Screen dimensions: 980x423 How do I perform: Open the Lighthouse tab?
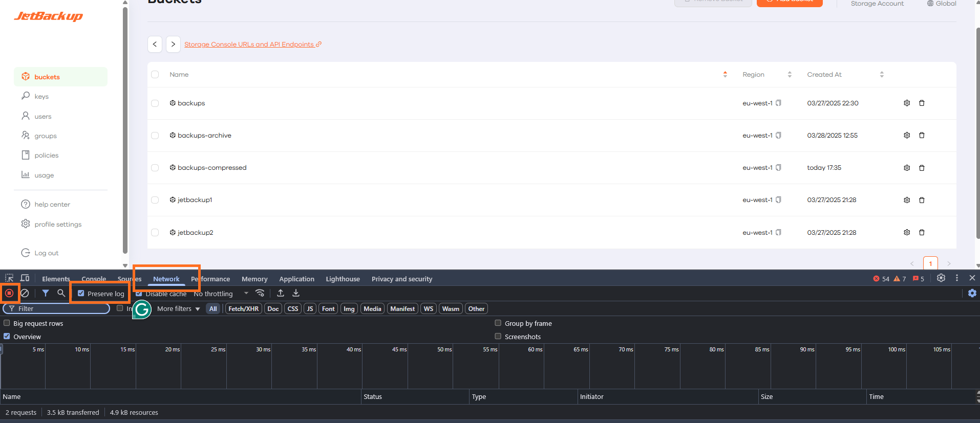tap(343, 279)
